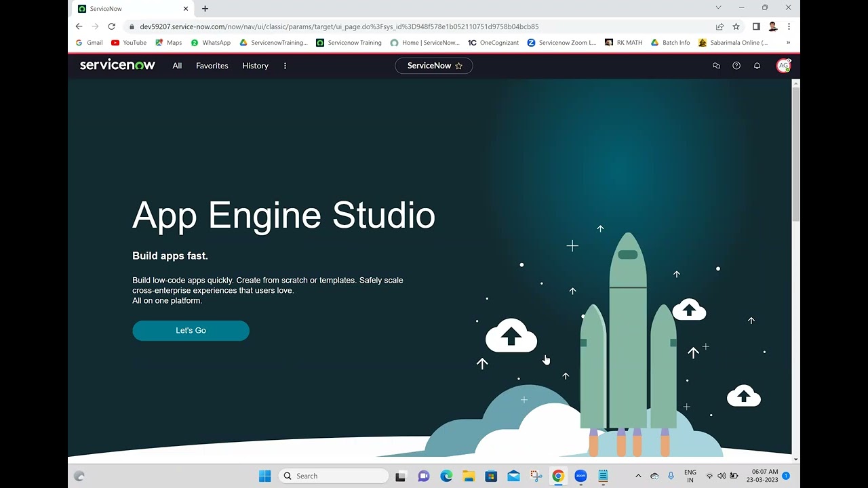Close the ServiceNow browser tab
This screenshot has width=868, height=488.
[x=186, y=9]
